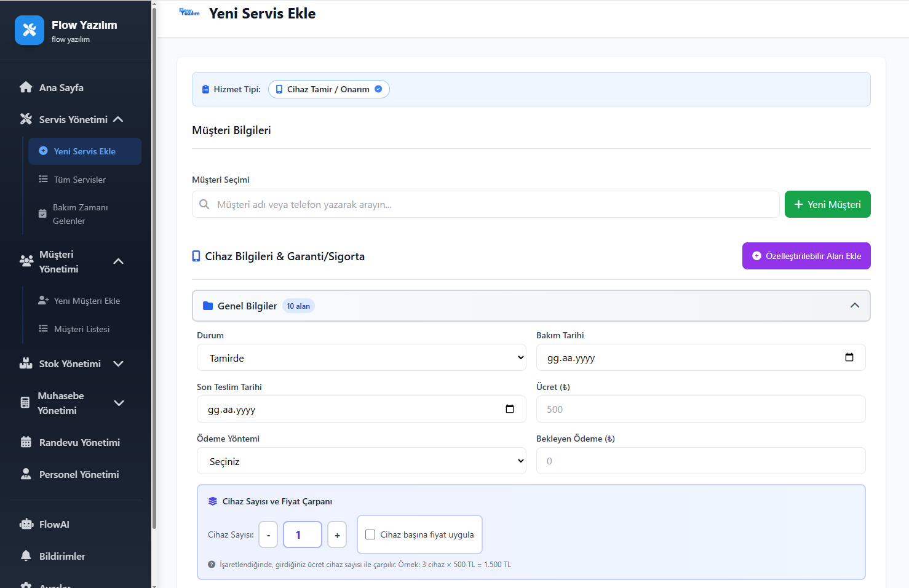This screenshot has height=588, width=909.
Task: Select the Cihaz Tamir / Onarım service type chip
Action: tap(329, 89)
